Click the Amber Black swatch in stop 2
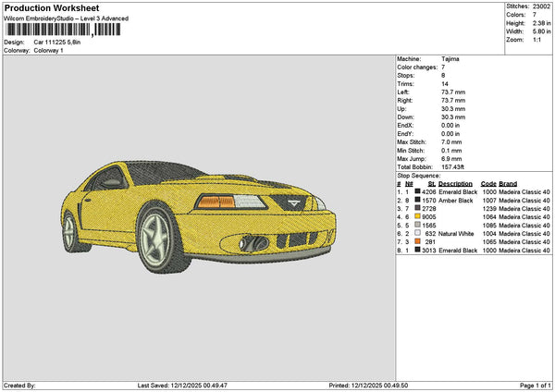555x392 pixels. point(417,200)
